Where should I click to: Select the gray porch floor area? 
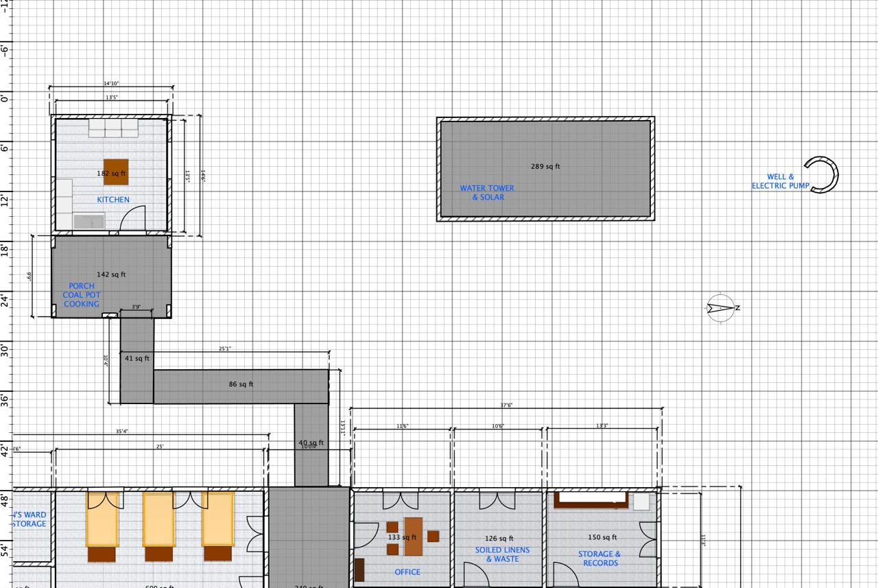[x=111, y=276]
